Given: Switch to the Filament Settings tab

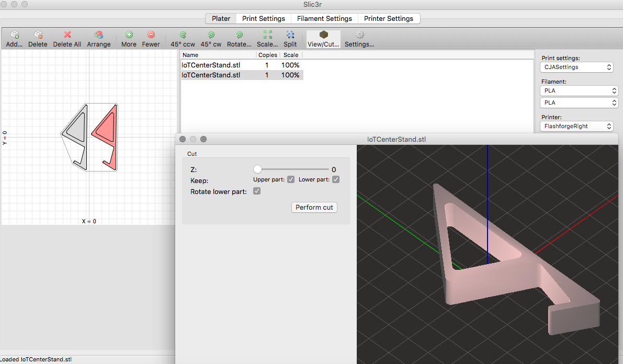Looking at the screenshot, I should [324, 19].
